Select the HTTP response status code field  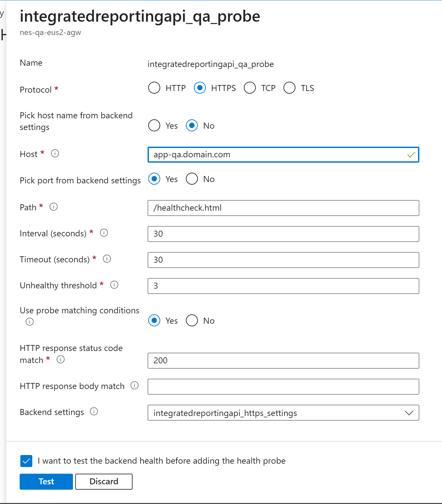[283, 360]
